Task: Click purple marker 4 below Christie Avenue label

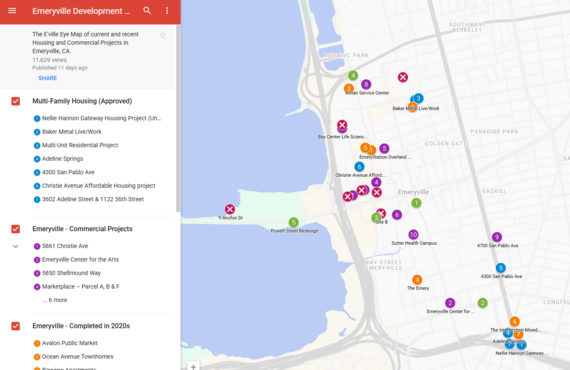Action: (376, 182)
